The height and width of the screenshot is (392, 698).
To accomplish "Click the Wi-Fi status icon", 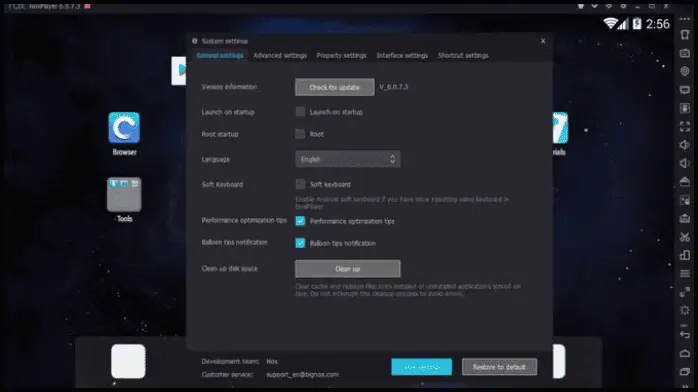I will (x=610, y=23).
